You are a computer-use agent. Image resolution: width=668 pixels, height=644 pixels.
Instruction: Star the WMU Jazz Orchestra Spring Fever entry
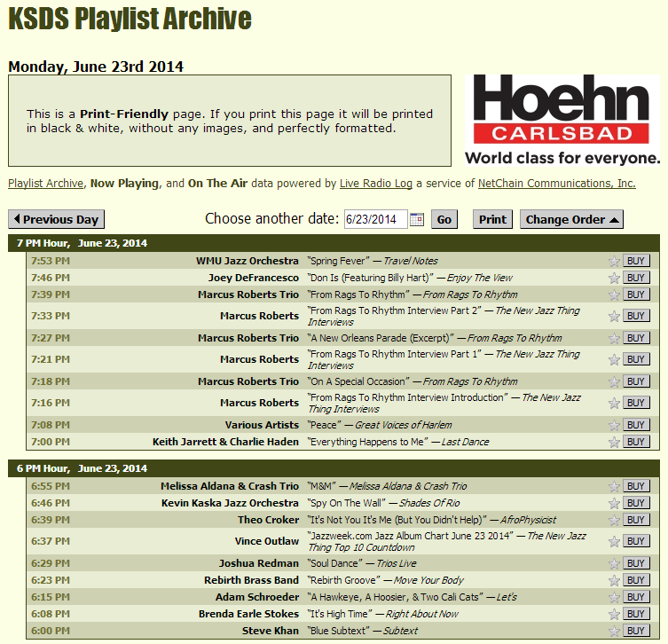point(614,261)
